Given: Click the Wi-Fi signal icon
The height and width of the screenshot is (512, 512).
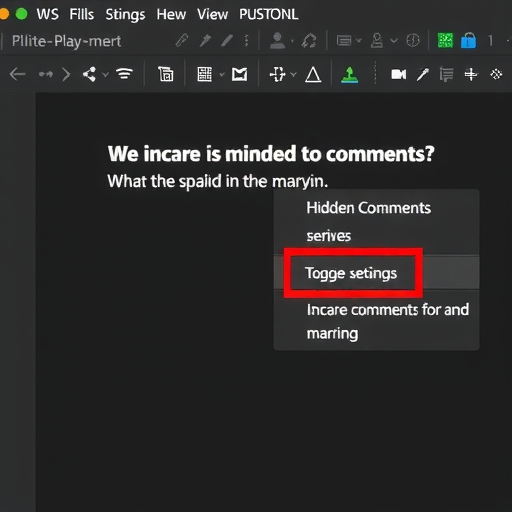Looking at the screenshot, I should tap(124, 74).
